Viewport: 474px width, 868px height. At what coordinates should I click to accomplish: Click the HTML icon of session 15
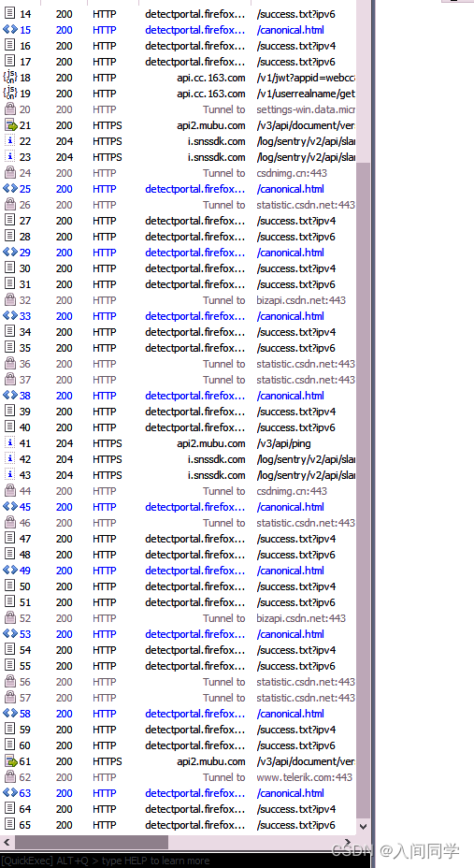coord(9,29)
